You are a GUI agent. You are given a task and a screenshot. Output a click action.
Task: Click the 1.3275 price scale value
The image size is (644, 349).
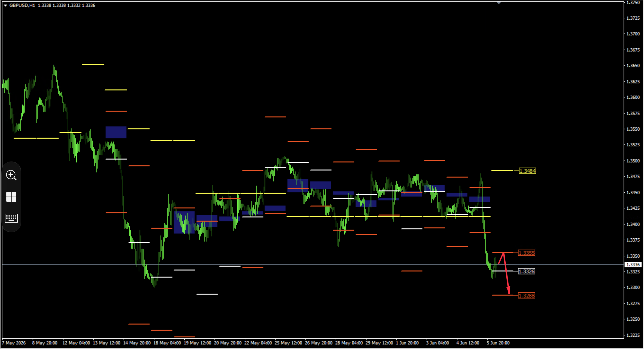click(633, 303)
